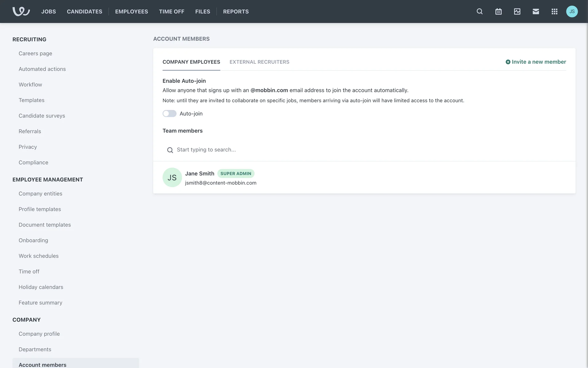Viewport: 588px width, 368px height.
Task: Click the Workable logo icon
Action: coord(21,11)
